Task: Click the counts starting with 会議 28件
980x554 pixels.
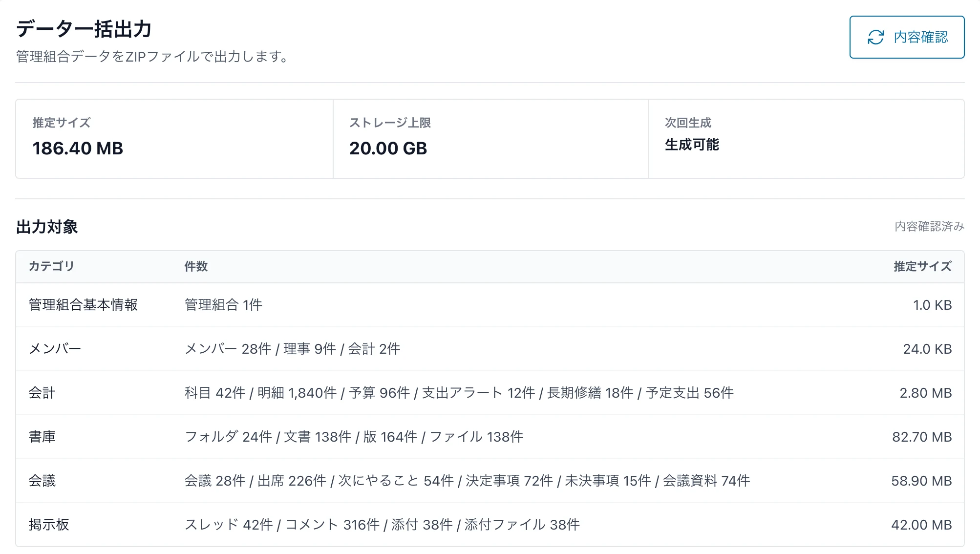Action: (x=467, y=481)
